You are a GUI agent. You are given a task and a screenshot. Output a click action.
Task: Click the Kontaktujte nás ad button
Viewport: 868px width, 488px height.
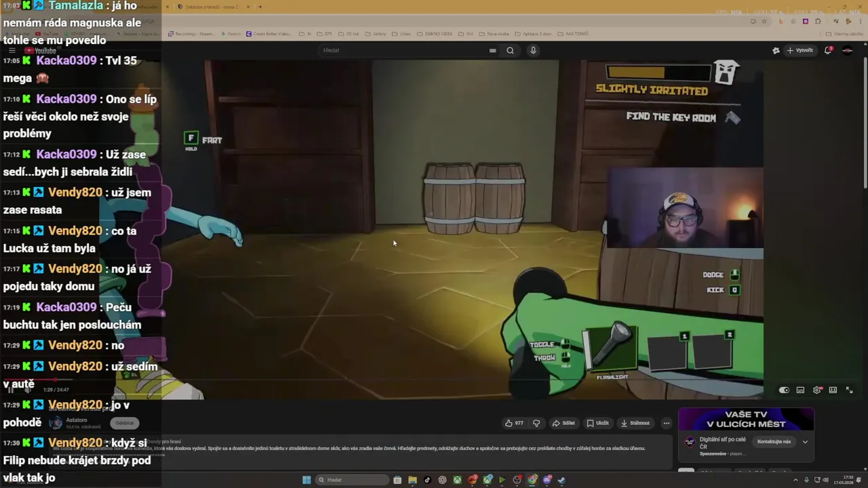click(x=774, y=442)
